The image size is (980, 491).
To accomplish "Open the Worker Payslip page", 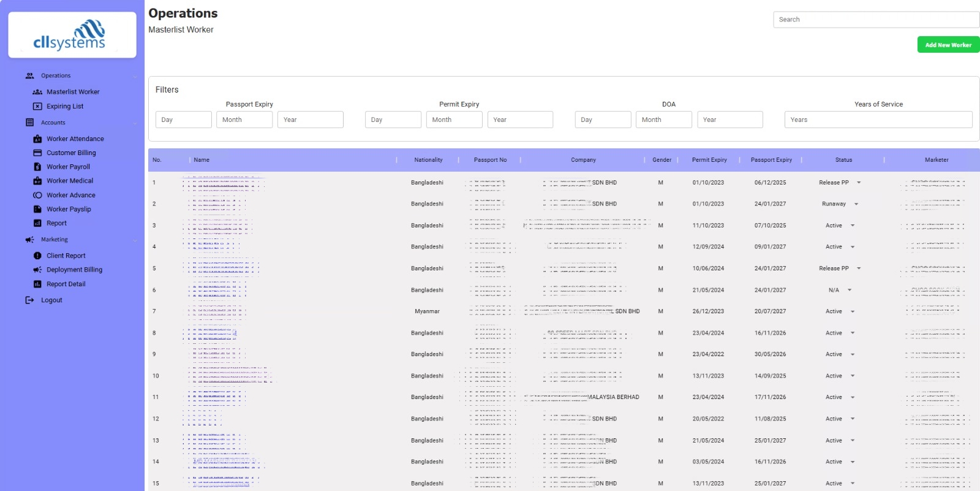I will pos(69,210).
